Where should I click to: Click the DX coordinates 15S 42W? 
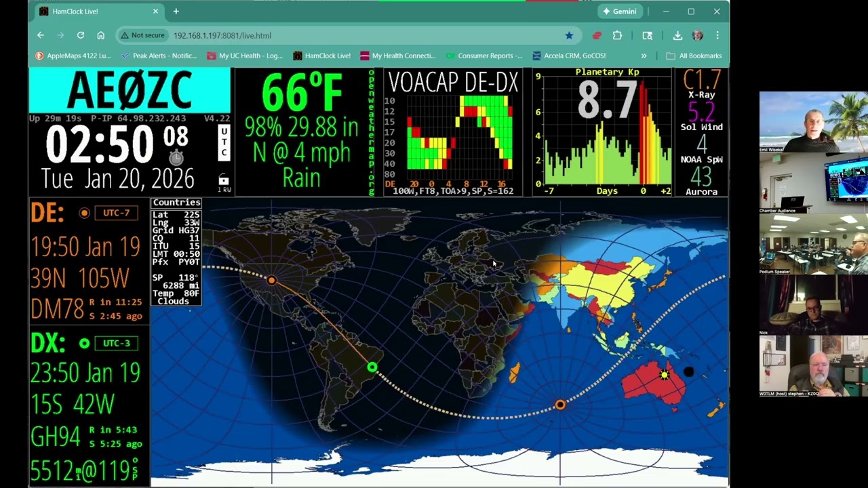(x=74, y=405)
